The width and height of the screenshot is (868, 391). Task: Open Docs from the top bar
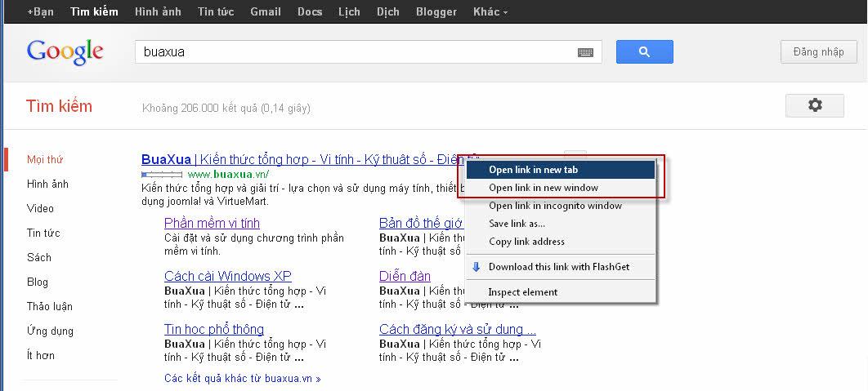point(310,11)
